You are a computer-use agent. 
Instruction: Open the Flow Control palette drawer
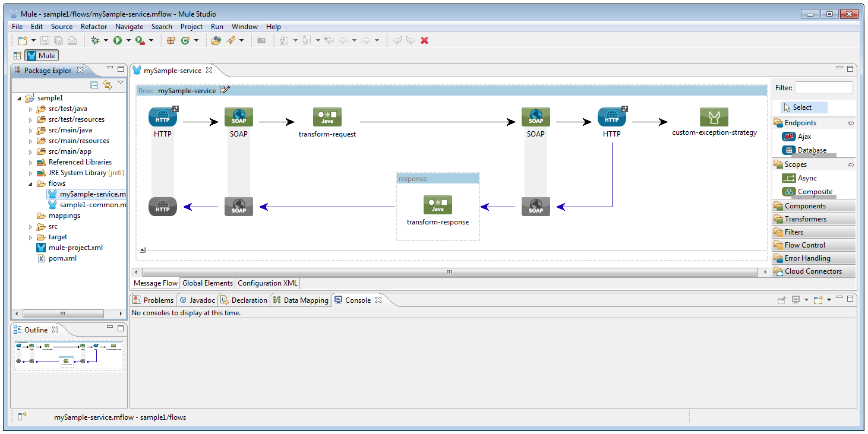pos(813,245)
